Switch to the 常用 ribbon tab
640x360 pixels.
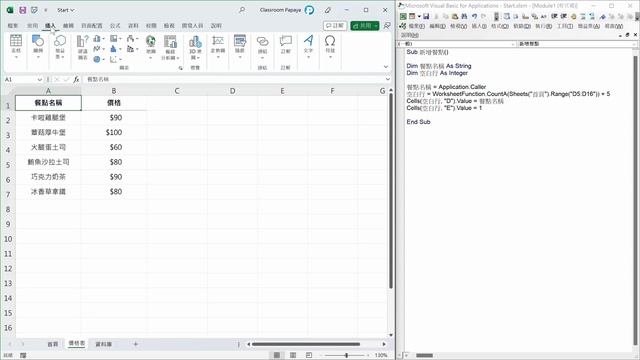[32, 26]
